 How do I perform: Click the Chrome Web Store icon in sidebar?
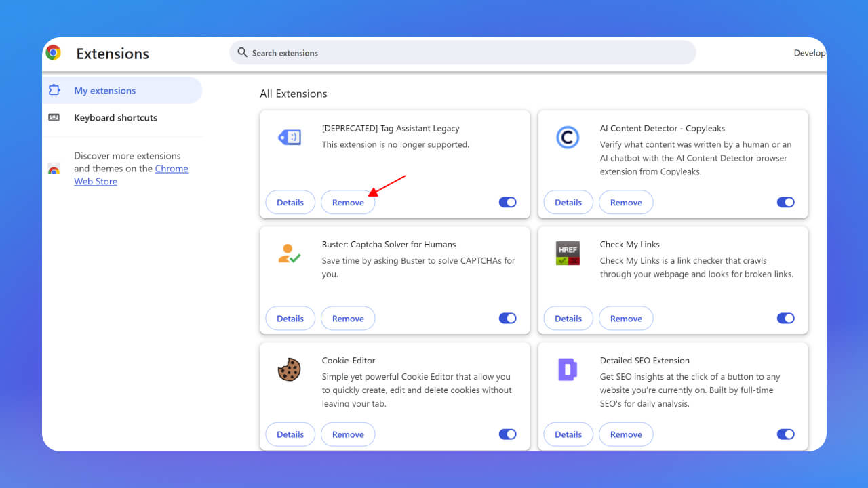pyautogui.click(x=54, y=169)
